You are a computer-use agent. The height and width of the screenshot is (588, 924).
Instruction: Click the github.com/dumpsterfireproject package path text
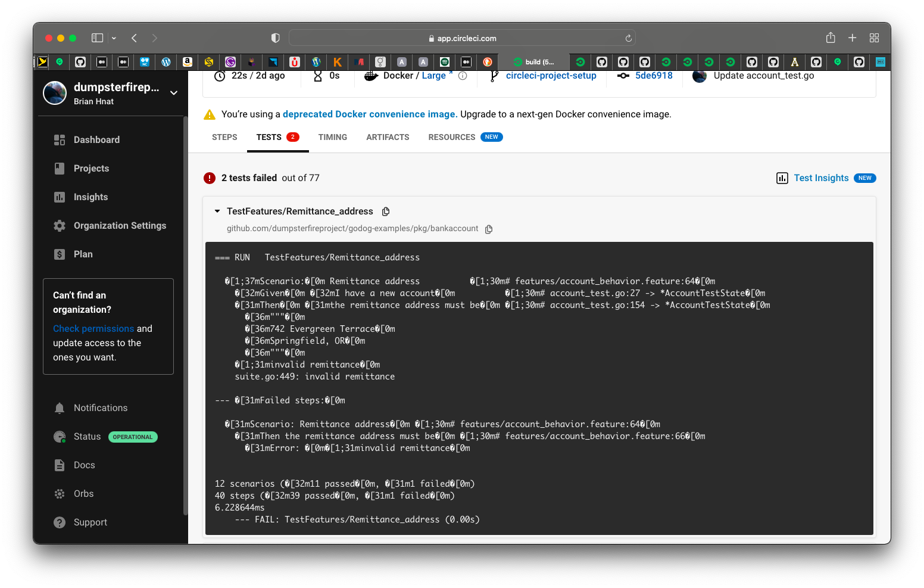tap(352, 229)
